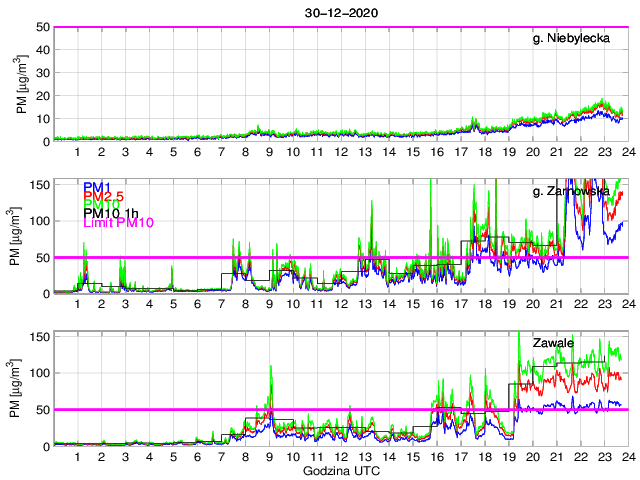Click the '100' y-tick in the Zawale chart

point(40,373)
